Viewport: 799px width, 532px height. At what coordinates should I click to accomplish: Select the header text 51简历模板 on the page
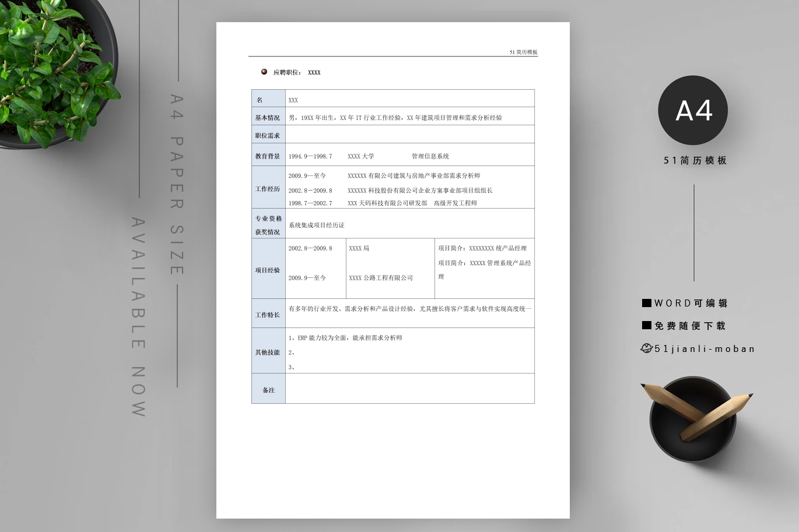point(523,52)
